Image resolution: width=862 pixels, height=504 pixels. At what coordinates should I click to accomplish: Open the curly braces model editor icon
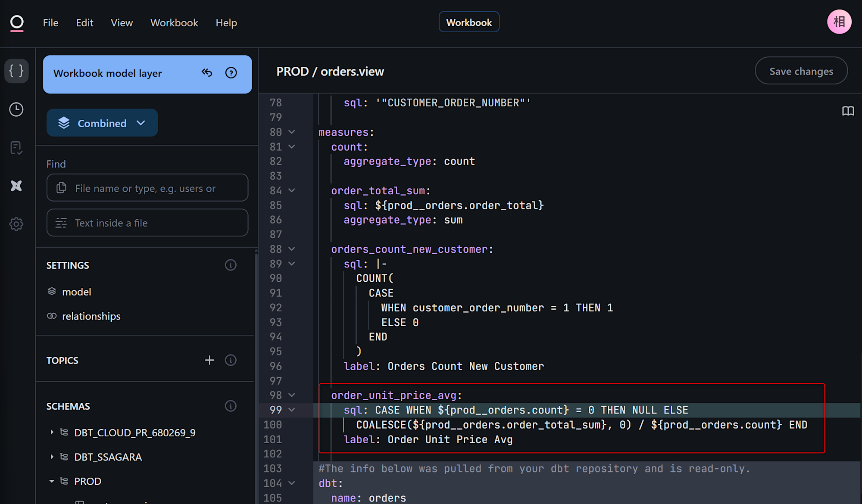[16, 71]
